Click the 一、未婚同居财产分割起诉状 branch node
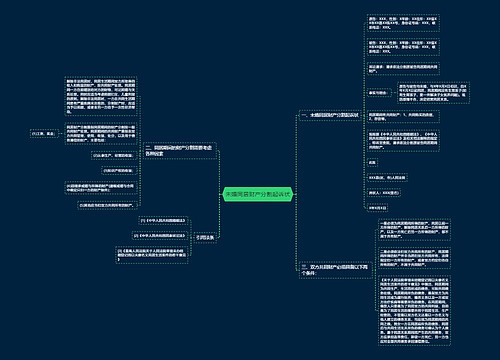Viewport: 500px width, 360px height. click(x=331, y=115)
